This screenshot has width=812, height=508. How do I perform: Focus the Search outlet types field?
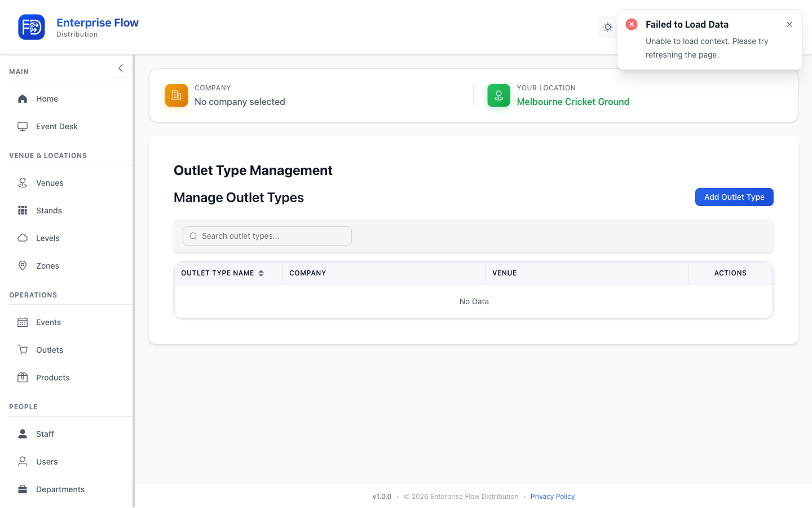pos(267,236)
